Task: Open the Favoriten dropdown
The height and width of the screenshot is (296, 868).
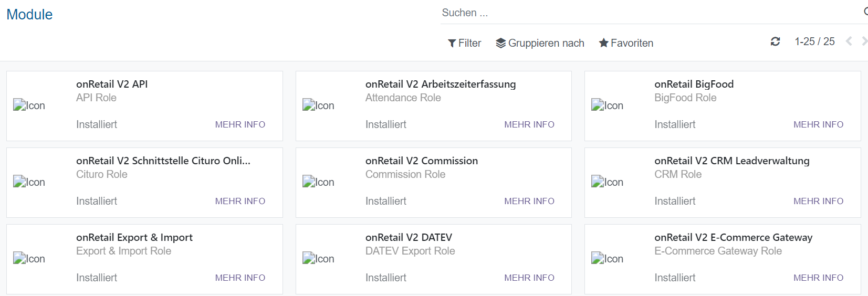Action: 626,43
